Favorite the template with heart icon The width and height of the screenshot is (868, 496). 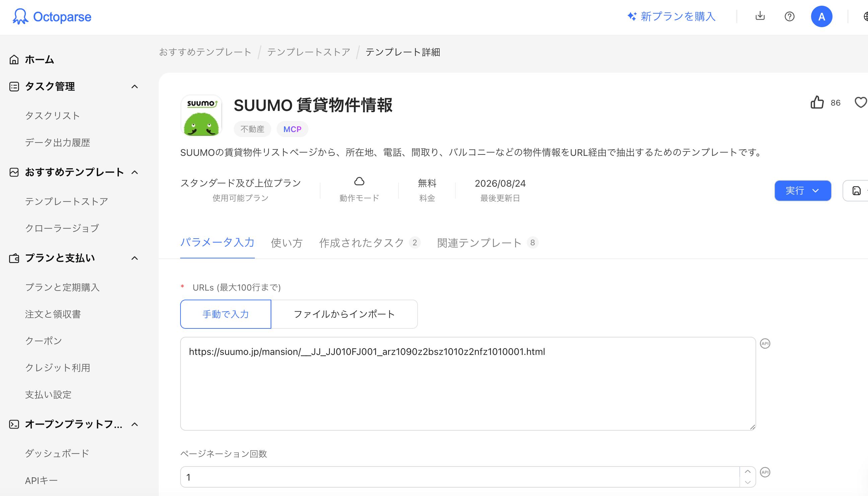[861, 102]
